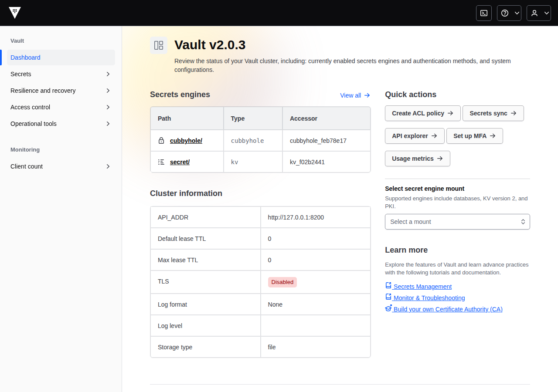The width and height of the screenshot is (558, 392).
Task: Expand the Client count section
Action: tap(61, 166)
